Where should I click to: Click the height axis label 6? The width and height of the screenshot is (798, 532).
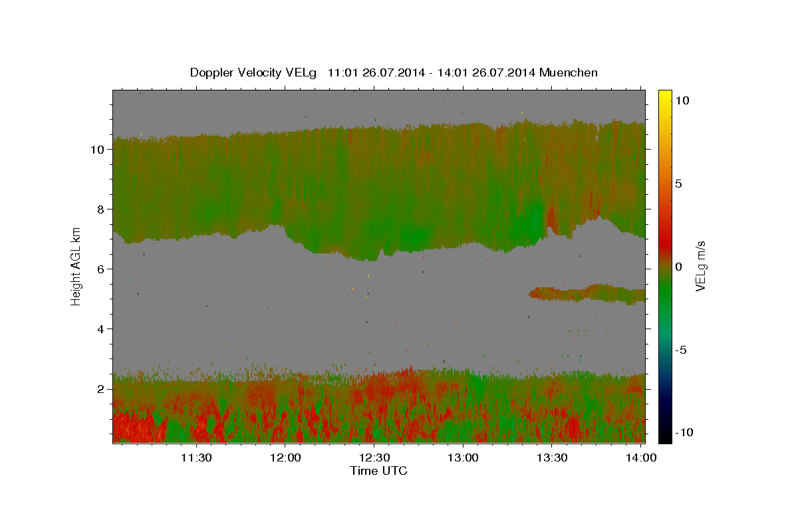tap(102, 269)
